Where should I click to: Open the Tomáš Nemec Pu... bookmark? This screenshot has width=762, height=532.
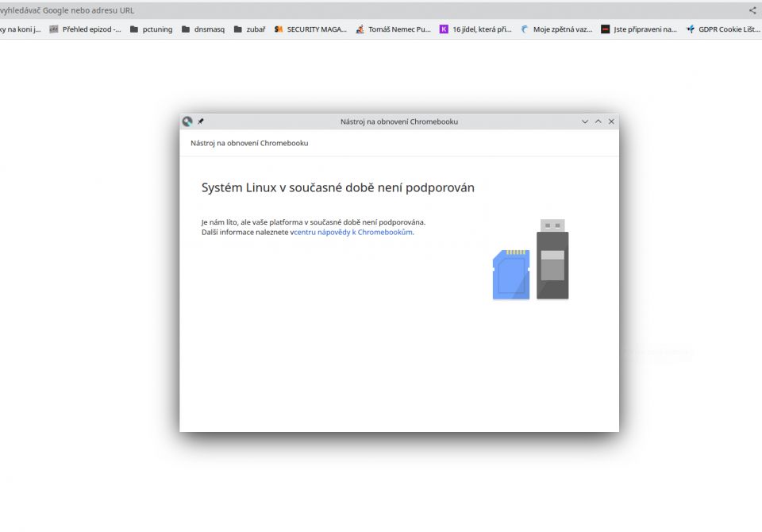pyautogui.click(x=393, y=29)
